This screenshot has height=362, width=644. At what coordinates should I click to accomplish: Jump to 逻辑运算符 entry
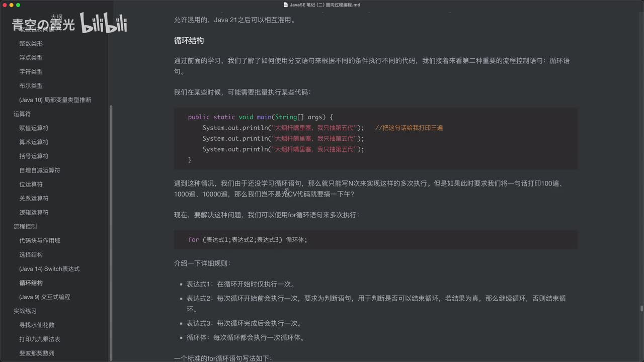click(x=34, y=213)
